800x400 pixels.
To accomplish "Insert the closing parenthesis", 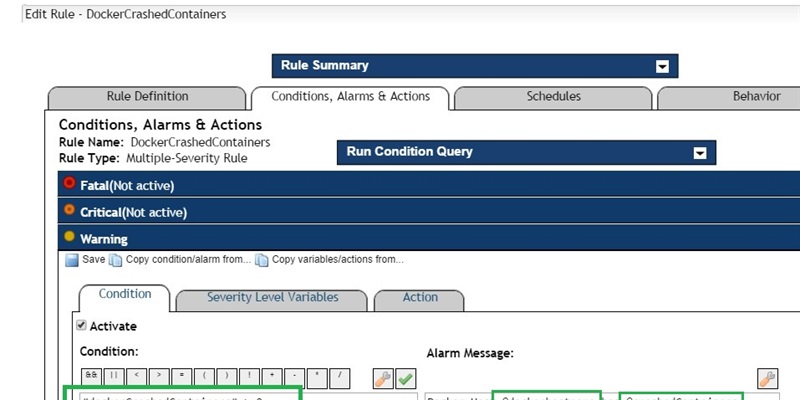I will click(x=227, y=377).
